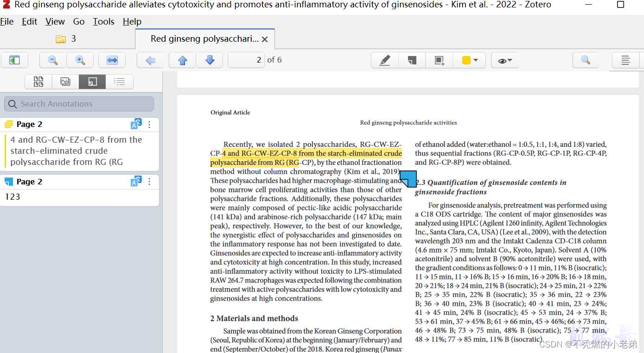Viewport: 644px width, 353px height.
Task: Show page thumbnails in sidebar
Action: 38,82
